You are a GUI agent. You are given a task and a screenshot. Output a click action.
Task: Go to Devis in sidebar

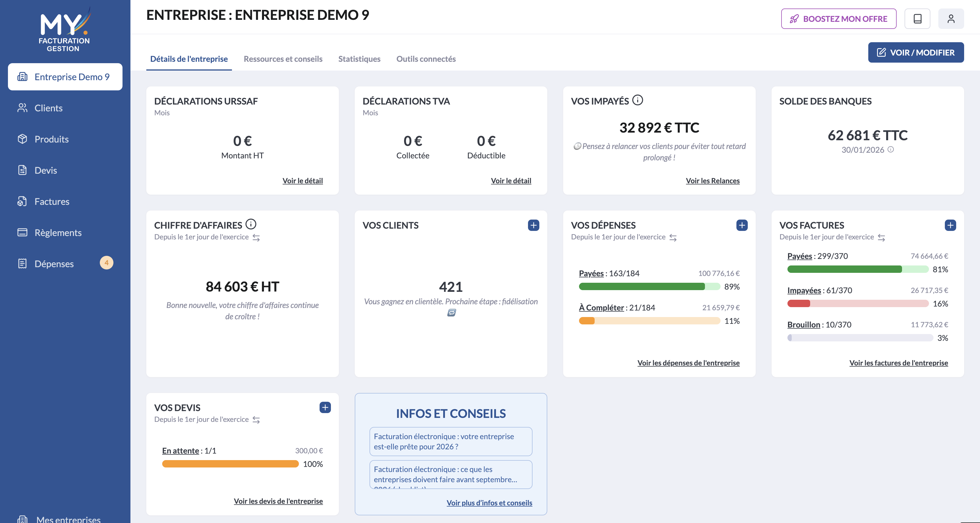click(x=65, y=170)
